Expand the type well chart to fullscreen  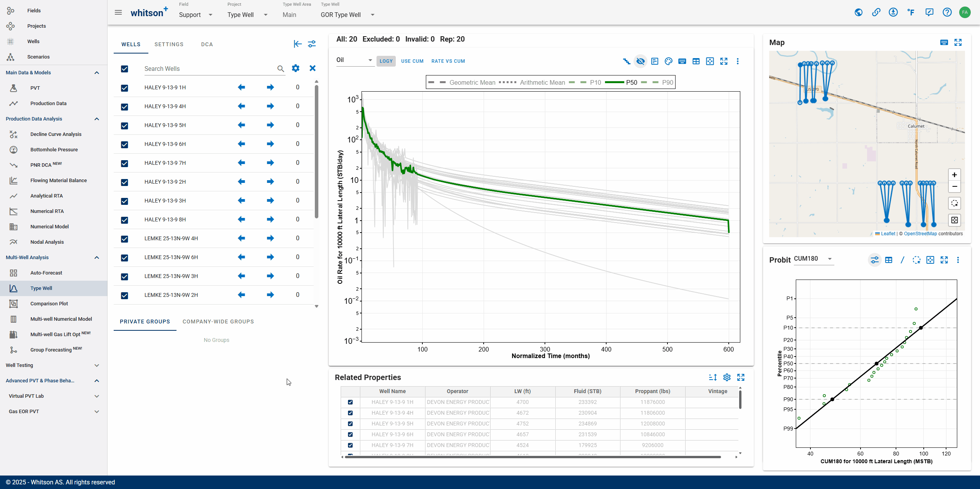click(724, 61)
